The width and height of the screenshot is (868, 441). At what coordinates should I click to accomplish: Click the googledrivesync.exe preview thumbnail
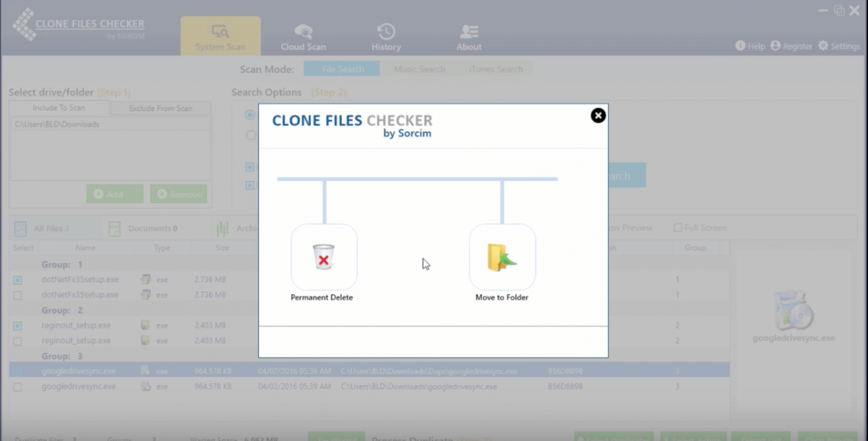pyautogui.click(x=794, y=311)
